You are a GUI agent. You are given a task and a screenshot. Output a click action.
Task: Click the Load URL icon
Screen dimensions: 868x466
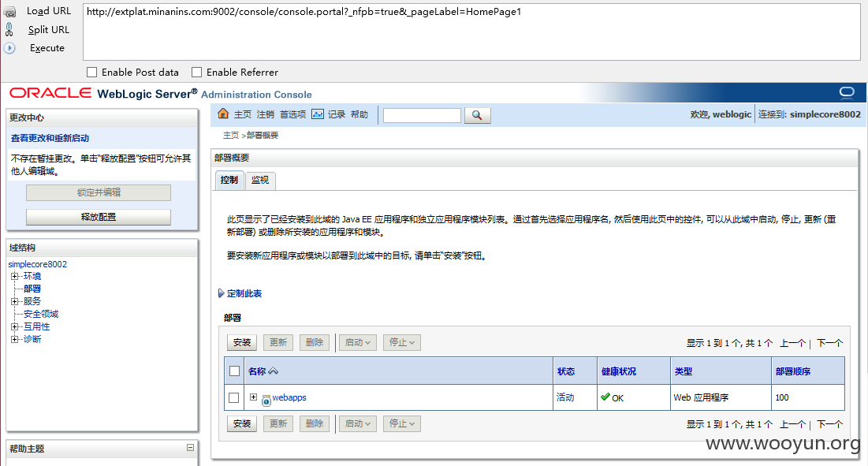tap(9, 11)
